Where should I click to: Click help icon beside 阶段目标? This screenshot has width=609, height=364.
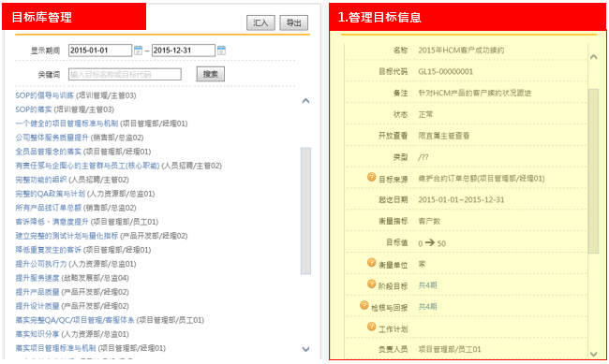(371, 284)
